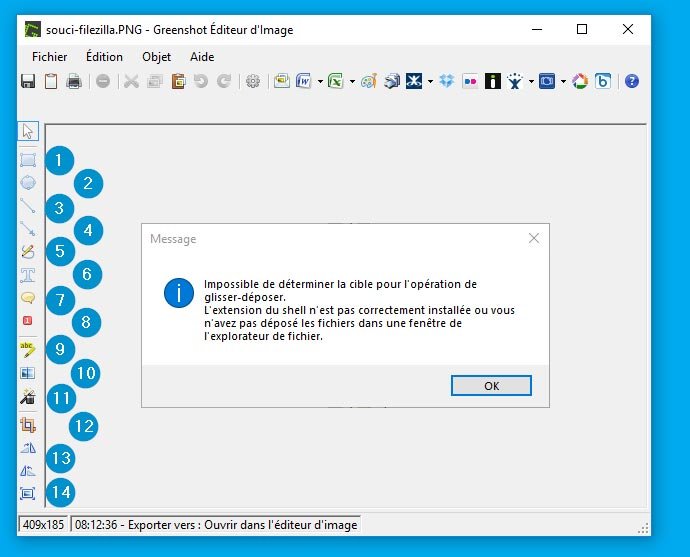Open image in MS Paint
690x557 pixels.
tap(369, 81)
